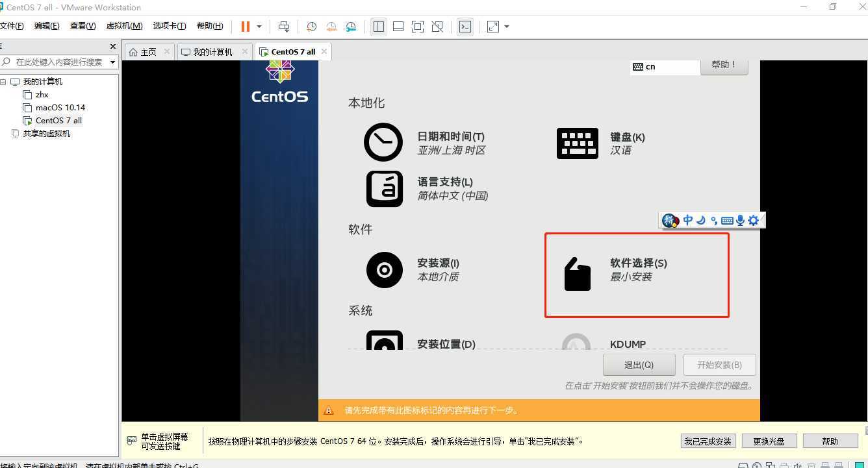The height and width of the screenshot is (468, 868).
Task: Open the IME soft keyboard icon
Action: 727,221
